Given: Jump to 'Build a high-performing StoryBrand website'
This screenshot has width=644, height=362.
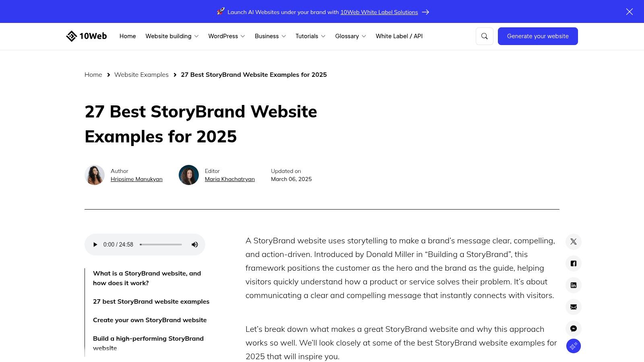Looking at the screenshot, I should pos(148,343).
